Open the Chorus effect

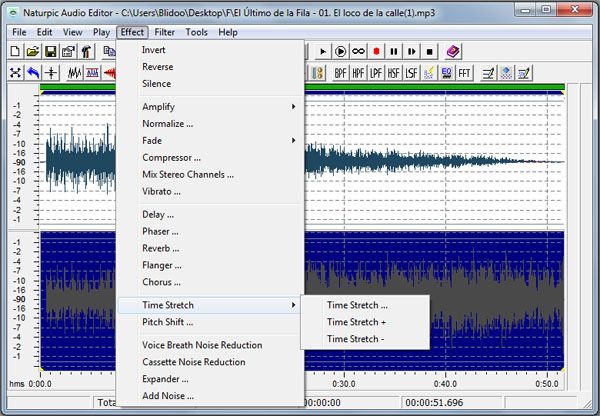tap(210, 282)
